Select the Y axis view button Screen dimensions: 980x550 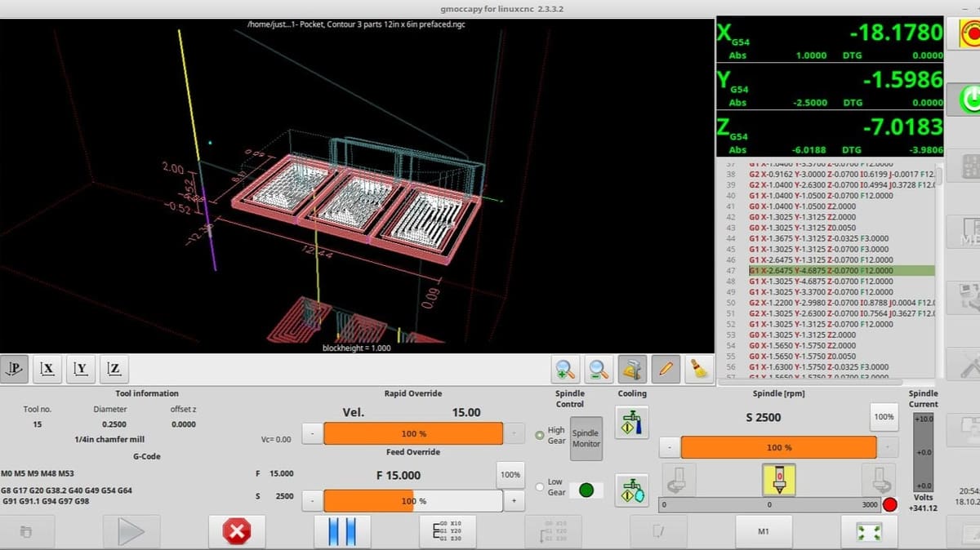click(x=81, y=369)
